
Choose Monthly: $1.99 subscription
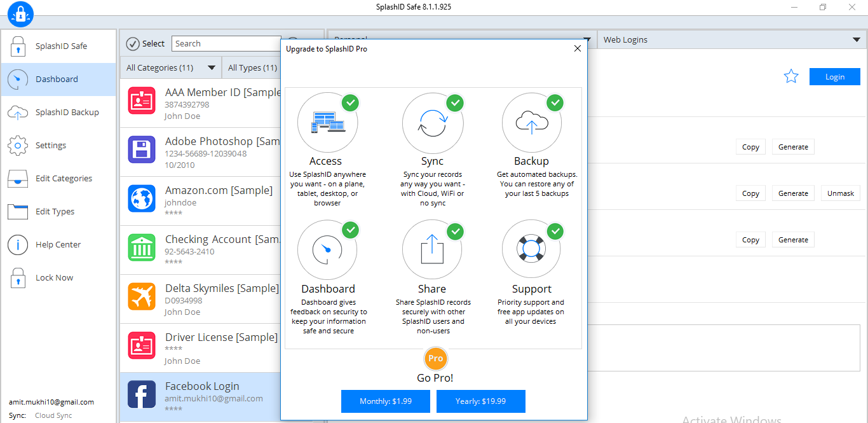(x=386, y=401)
